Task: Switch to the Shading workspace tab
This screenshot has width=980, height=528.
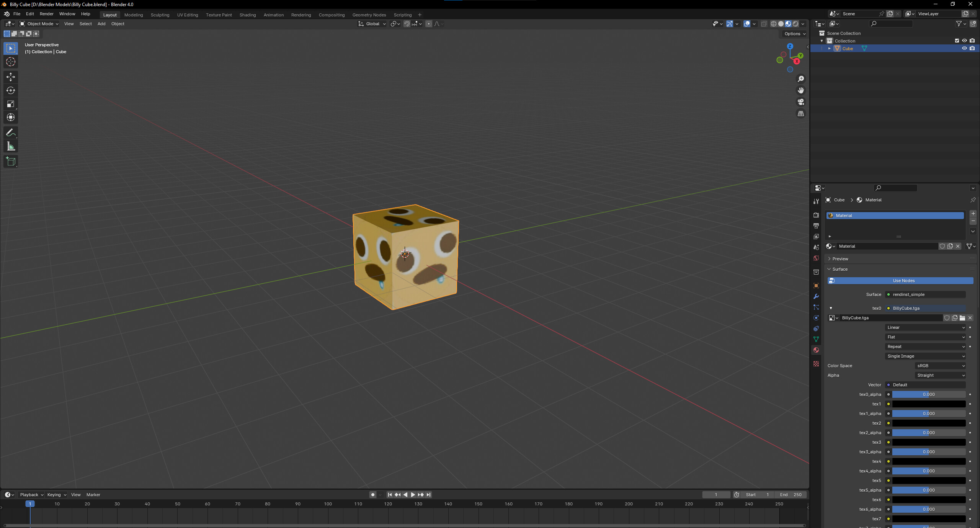Action: [247, 15]
